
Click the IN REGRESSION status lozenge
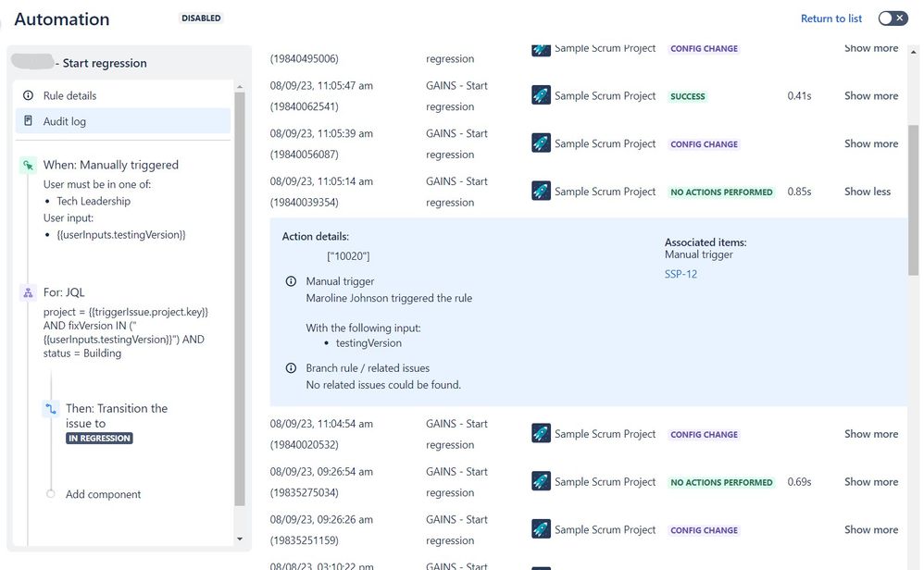[x=99, y=438]
